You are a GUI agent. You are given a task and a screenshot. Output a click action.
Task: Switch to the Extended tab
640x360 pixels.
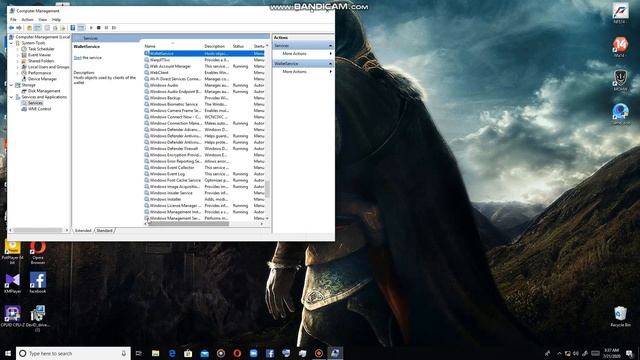coord(83,231)
